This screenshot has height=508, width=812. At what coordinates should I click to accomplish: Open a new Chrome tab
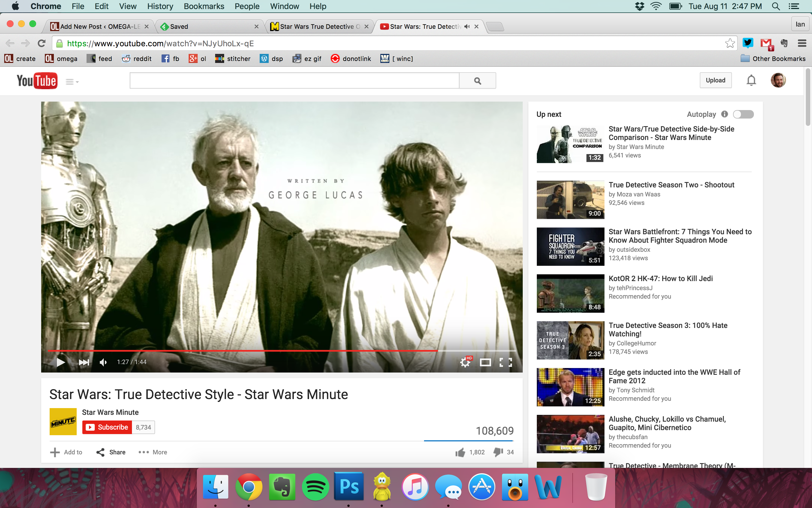495,27
